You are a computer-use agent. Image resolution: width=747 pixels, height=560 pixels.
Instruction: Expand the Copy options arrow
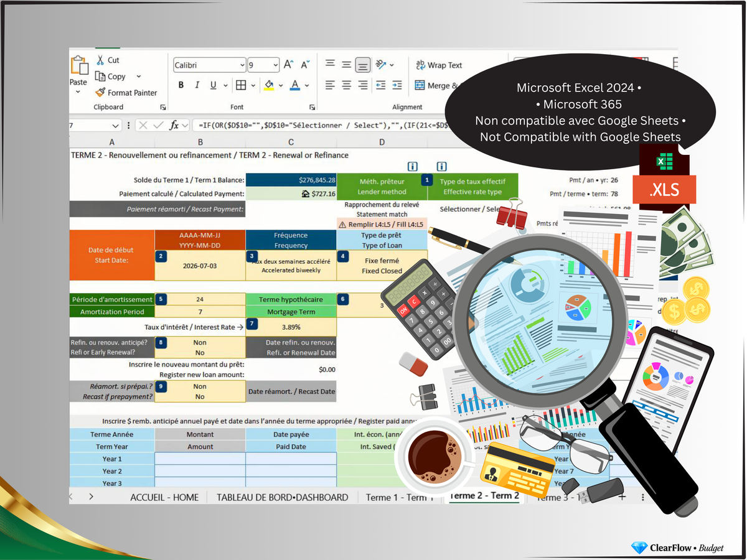pyautogui.click(x=138, y=77)
